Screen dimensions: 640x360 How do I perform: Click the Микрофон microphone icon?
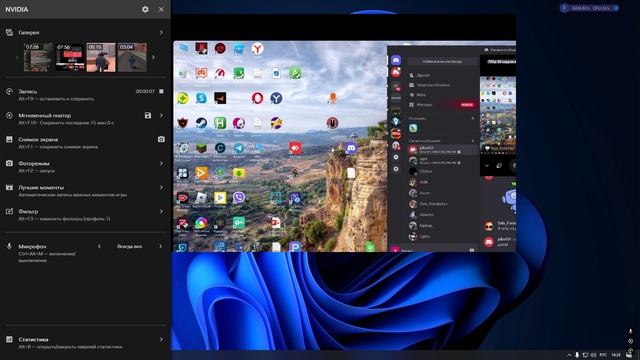coord(9,247)
